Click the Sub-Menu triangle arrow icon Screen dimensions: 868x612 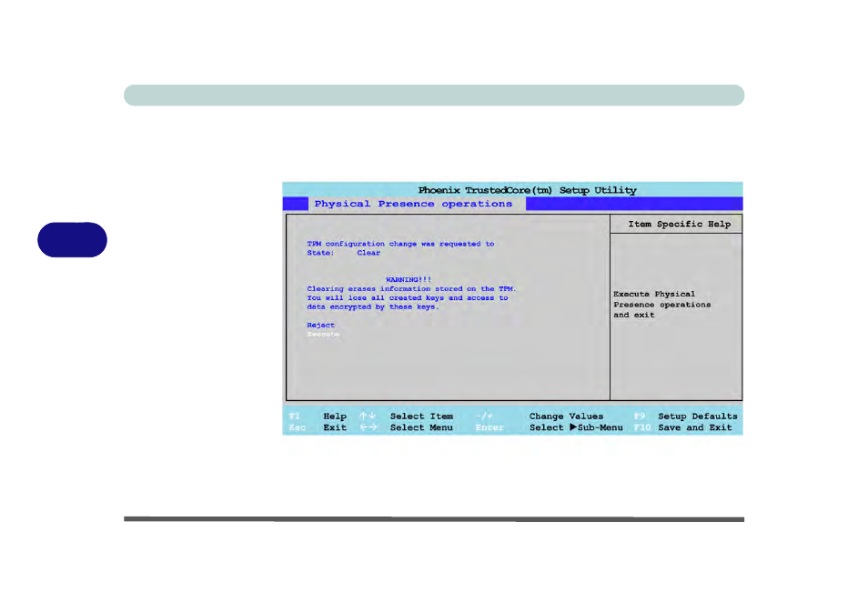(x=573, y=427)
